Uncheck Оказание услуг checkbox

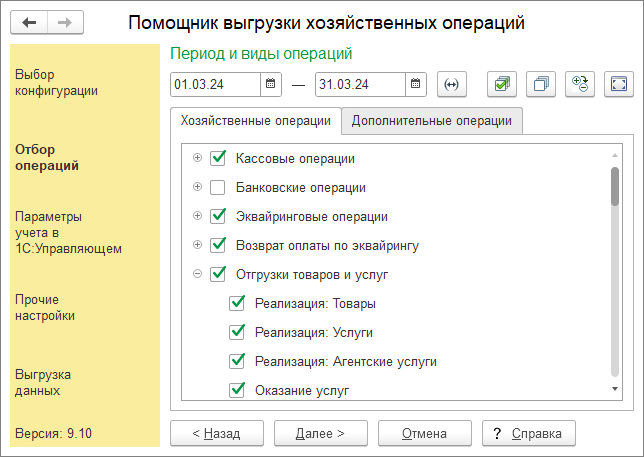[x=237, y=390]
